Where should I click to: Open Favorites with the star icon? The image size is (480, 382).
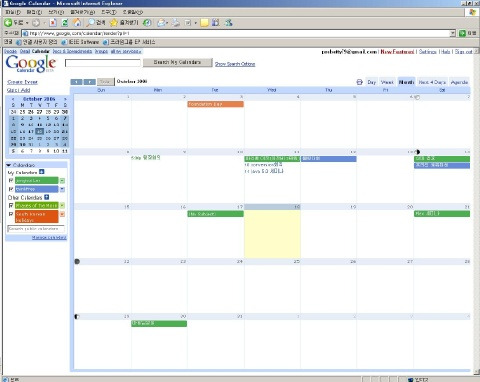tap(124, 23)
